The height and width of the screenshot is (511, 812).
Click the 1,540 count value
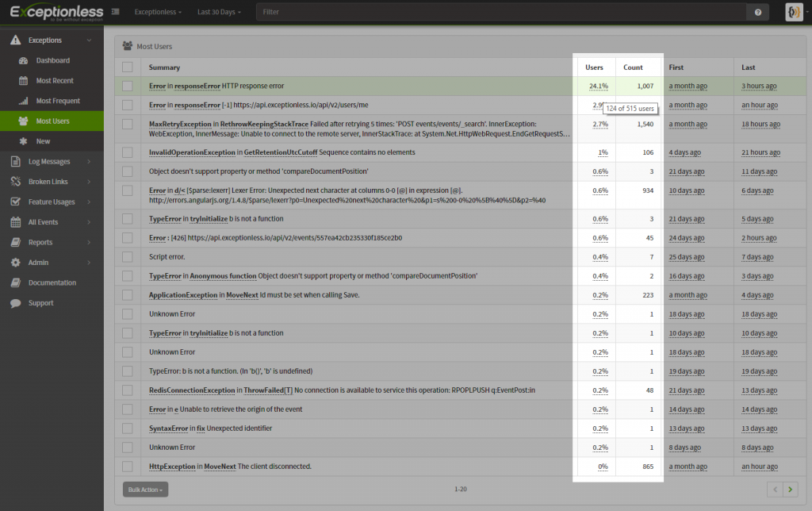645,125
